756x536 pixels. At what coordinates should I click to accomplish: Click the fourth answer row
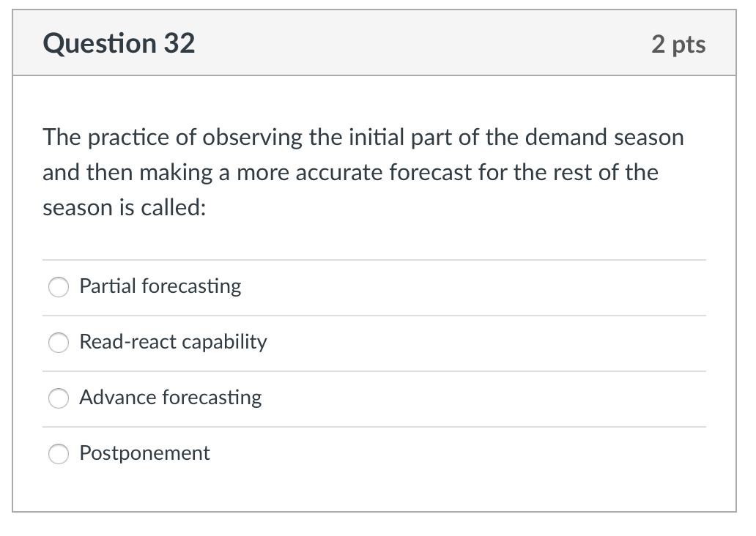[375, 454]
